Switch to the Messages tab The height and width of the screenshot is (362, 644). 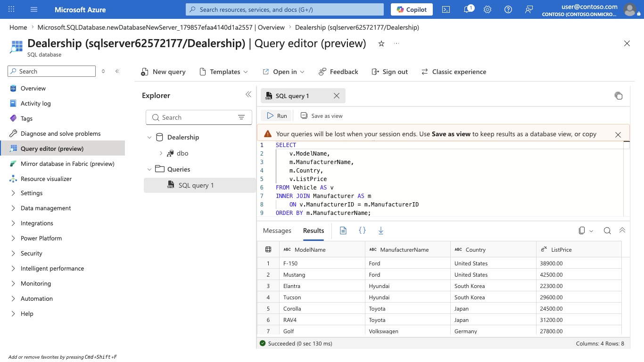277,230
